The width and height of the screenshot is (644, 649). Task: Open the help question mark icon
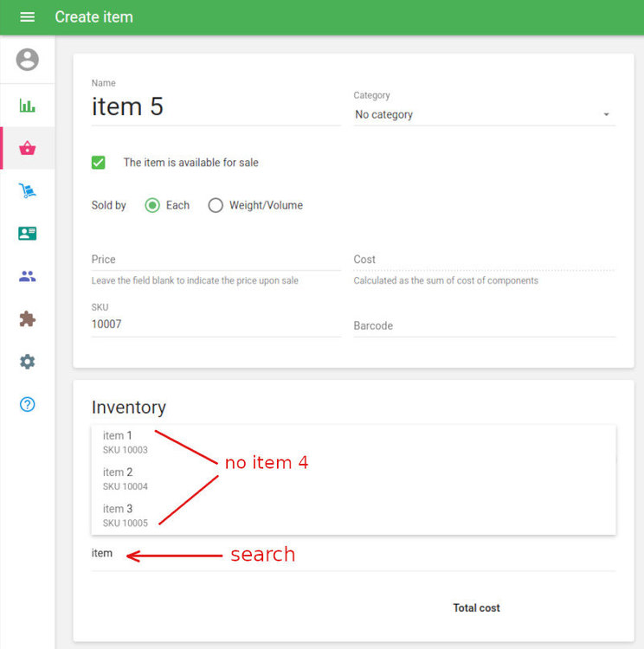click(28, 404)
